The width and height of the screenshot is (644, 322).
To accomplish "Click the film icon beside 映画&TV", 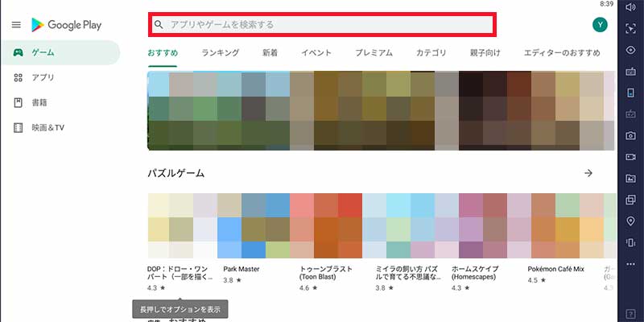I will tap(18, 128).
